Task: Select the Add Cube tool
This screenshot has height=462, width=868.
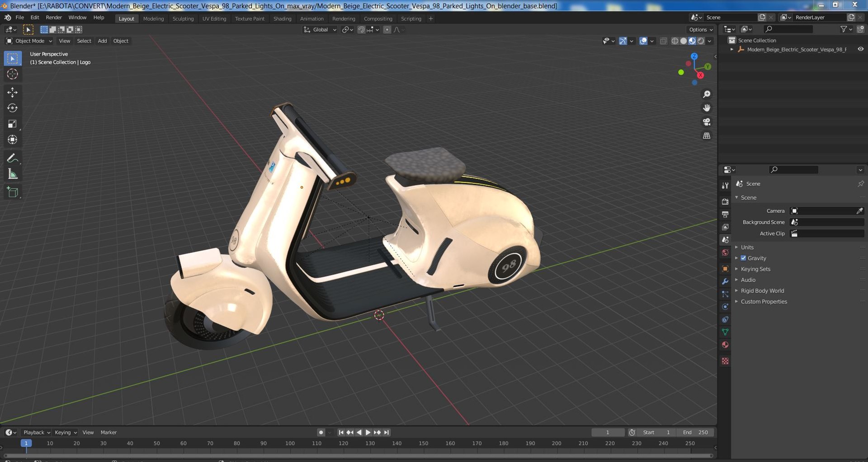Action: pos(12,192)
